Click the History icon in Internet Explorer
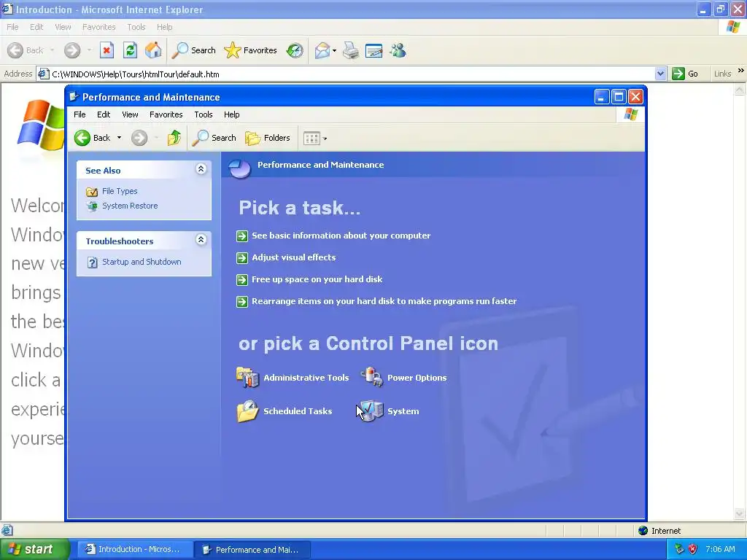 pyautogui.click(x=295, y=50)
